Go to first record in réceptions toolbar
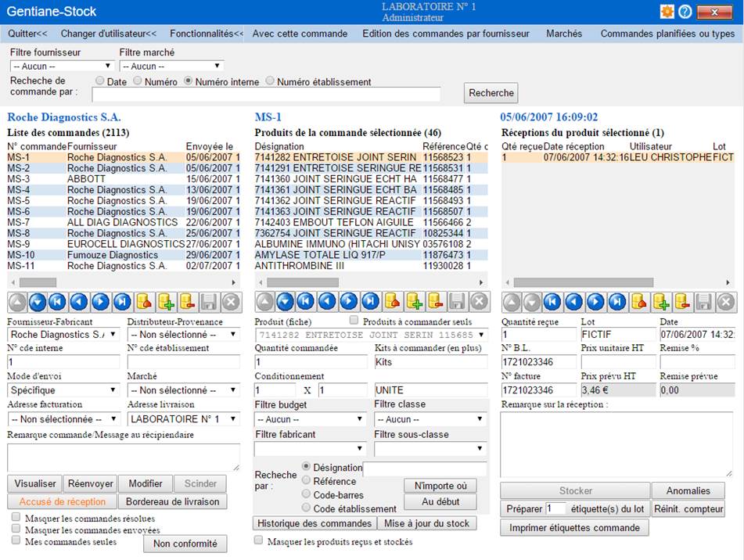Viewport: 744px width, 560px height. [552, 302]
